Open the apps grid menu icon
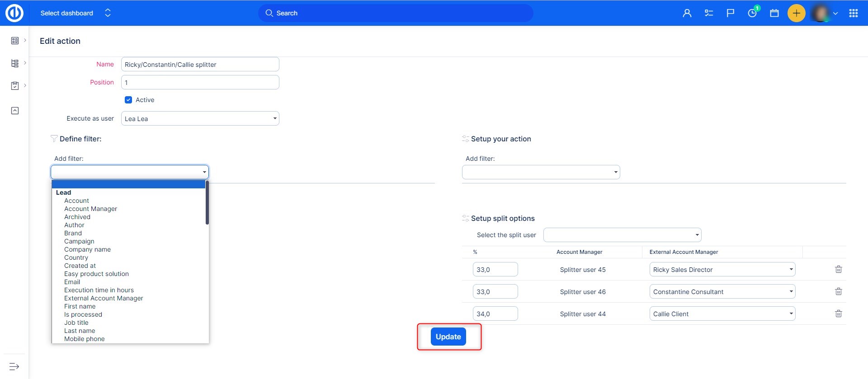868x379 pixels. tap(853, 13)
